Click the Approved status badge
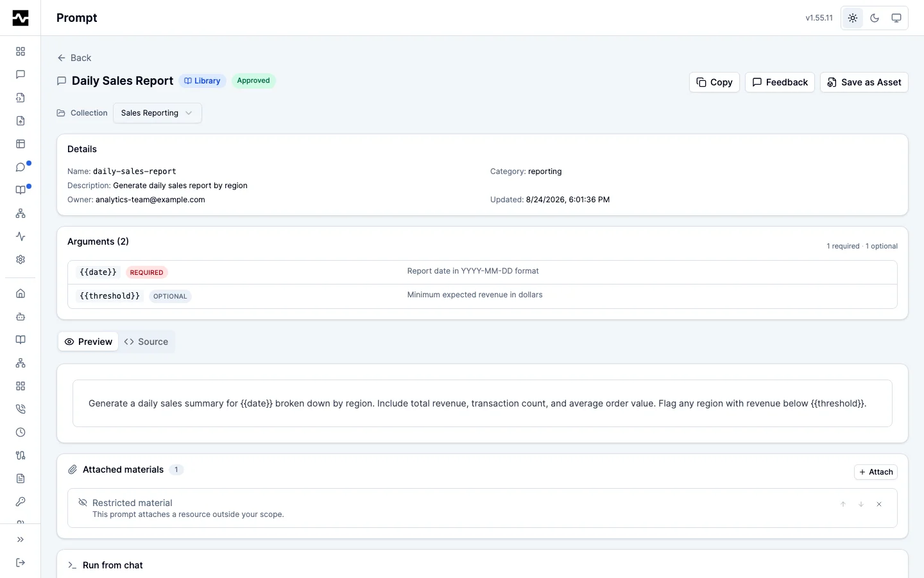 pos(253,81)
